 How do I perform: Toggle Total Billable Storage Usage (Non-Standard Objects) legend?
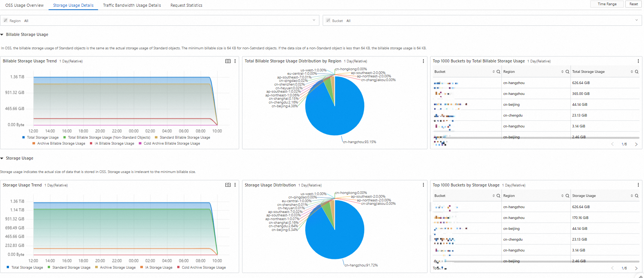point(107,138)
